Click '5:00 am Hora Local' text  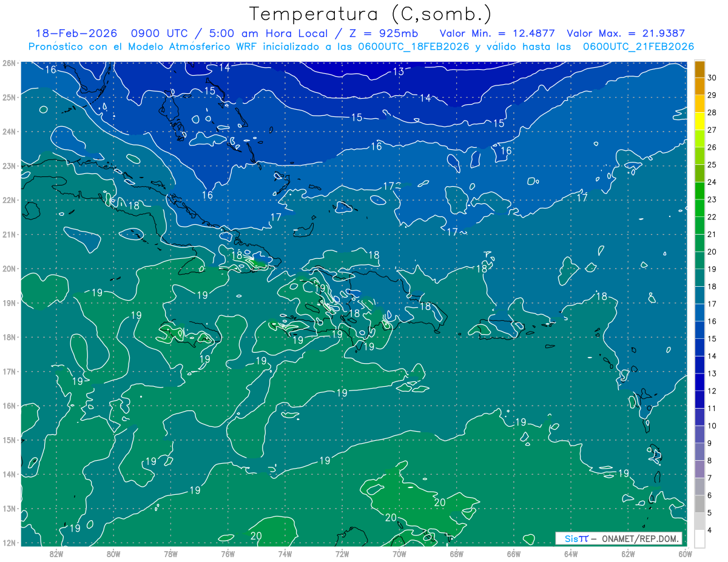[269, 34]
